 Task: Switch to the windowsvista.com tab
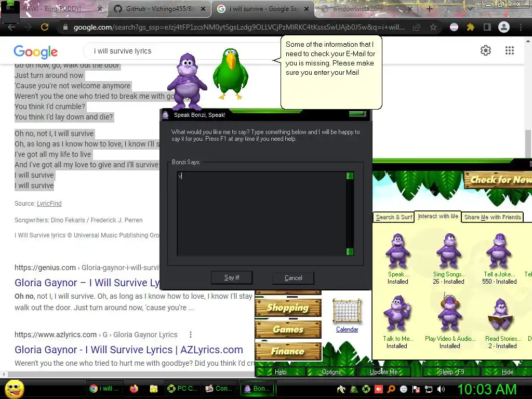tap(366, 9)
